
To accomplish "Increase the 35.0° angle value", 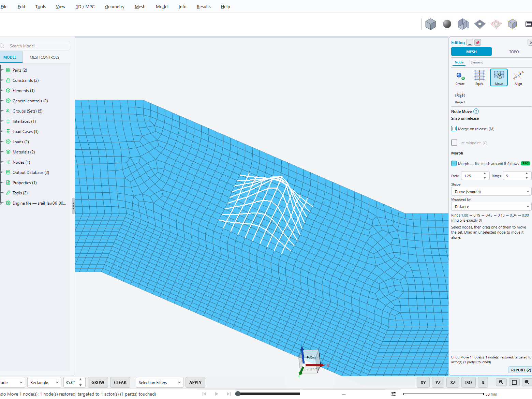I will click(x=80, y=380).
